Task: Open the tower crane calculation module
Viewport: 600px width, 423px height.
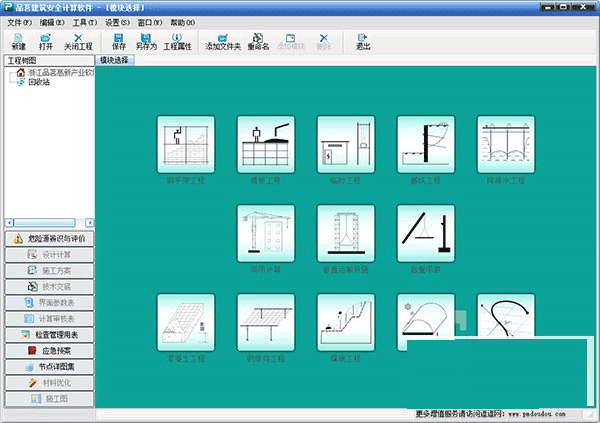Action: click(x=266, y=235)
